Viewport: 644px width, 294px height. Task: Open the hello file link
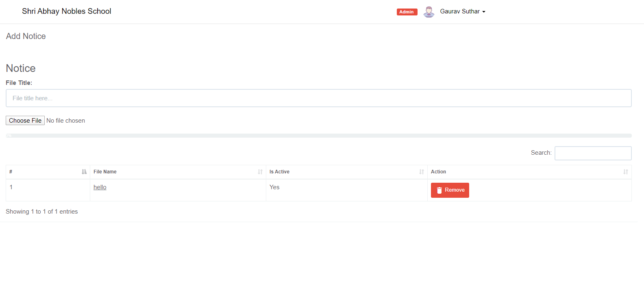point(100,187)
